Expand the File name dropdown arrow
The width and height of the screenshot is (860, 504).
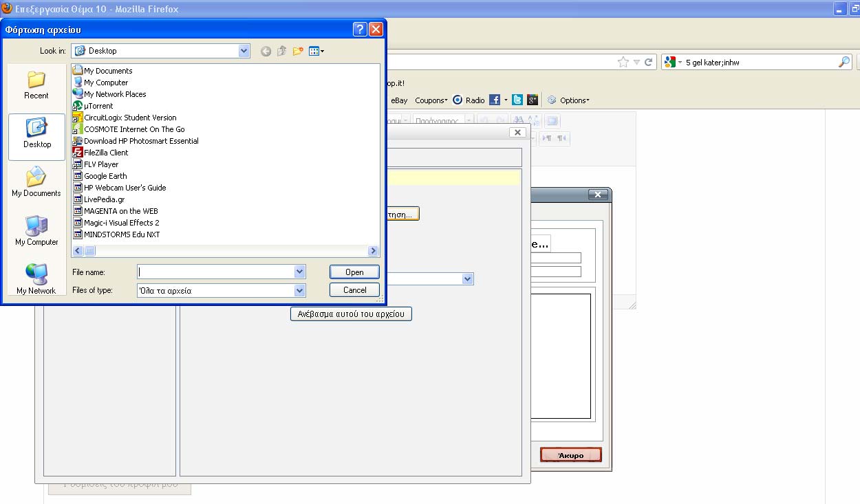click(x=299, y=272)
